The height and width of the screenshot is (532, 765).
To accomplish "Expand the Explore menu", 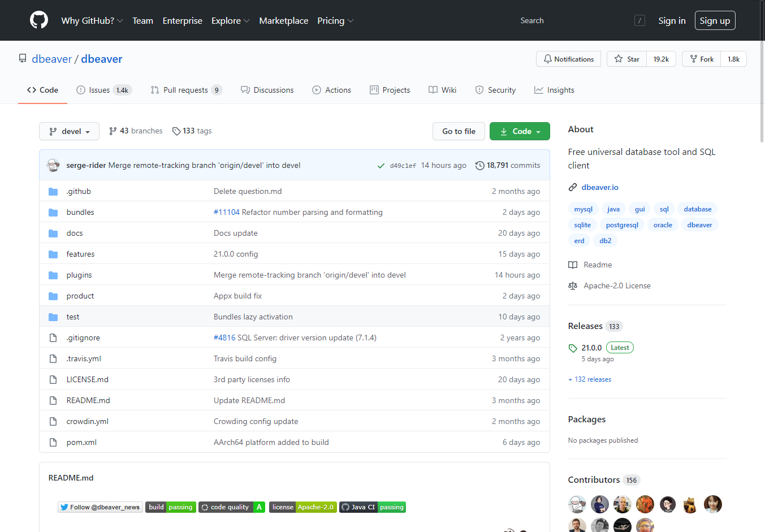I will tap(230, 21).
